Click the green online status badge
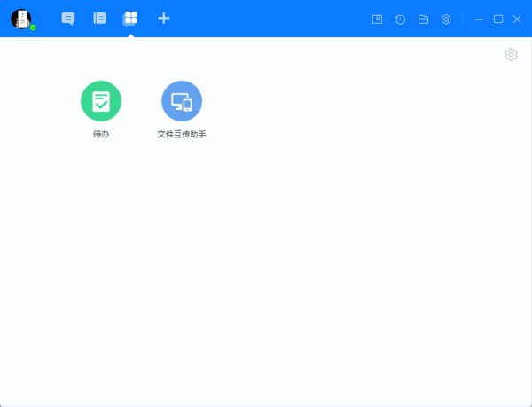The image size is (532, 407). point(33,27)
